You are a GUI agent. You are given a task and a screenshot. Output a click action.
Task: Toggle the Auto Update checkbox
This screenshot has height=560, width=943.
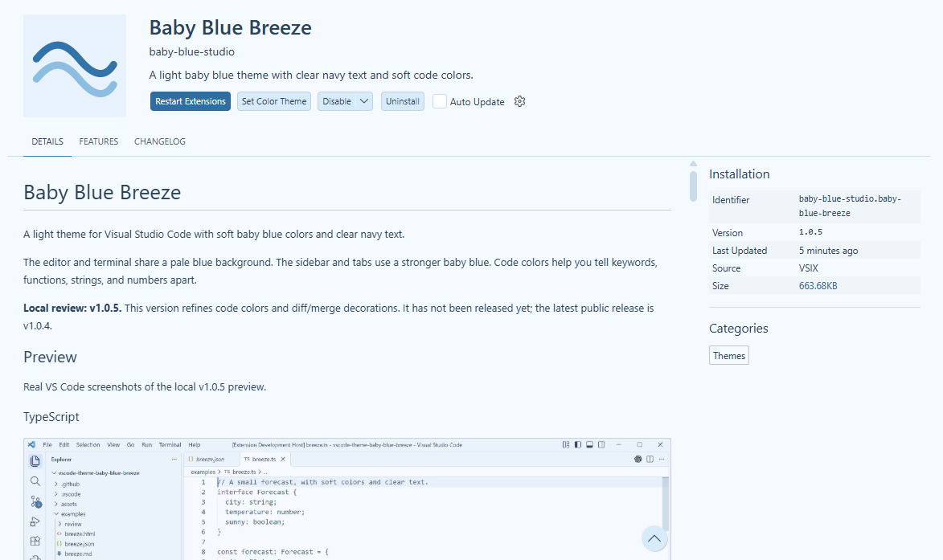tap(440, 101)
